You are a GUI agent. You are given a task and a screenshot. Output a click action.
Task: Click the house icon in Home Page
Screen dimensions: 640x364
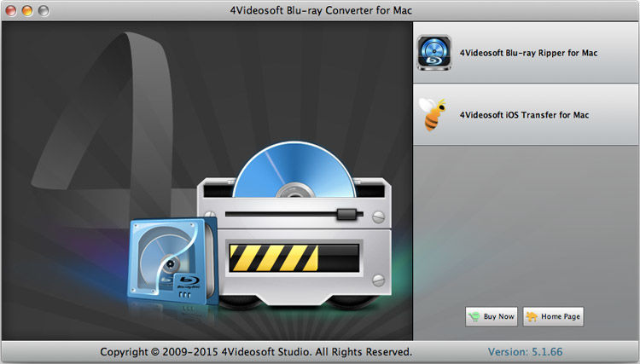[x=532, y=316]
